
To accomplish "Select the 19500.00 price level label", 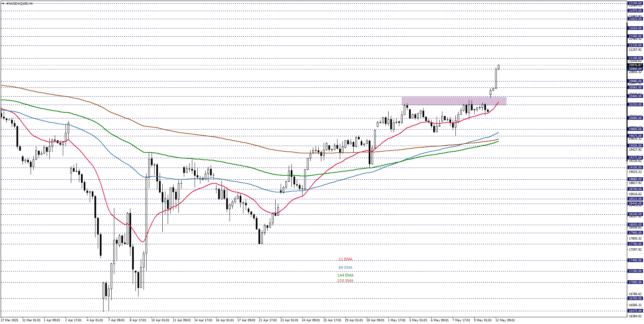I will [635, 146].
